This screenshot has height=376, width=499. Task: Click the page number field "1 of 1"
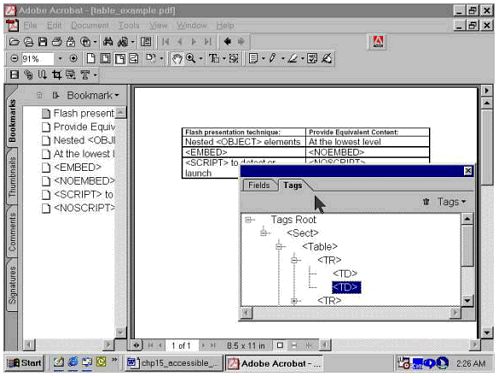coord(181,346)
